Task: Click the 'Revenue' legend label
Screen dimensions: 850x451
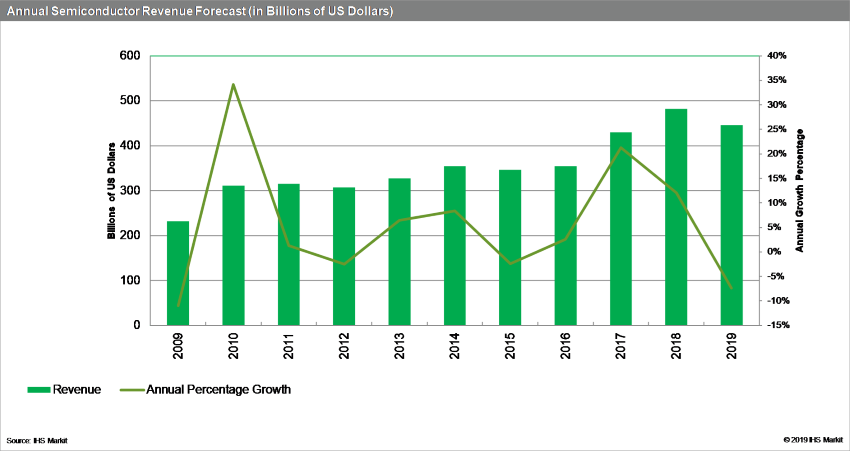Action: point(76,390)
